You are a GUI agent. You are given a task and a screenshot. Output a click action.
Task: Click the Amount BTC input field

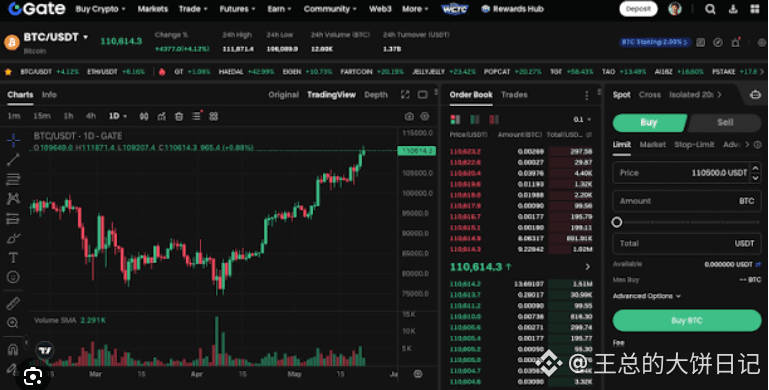(x=687, y=201)
